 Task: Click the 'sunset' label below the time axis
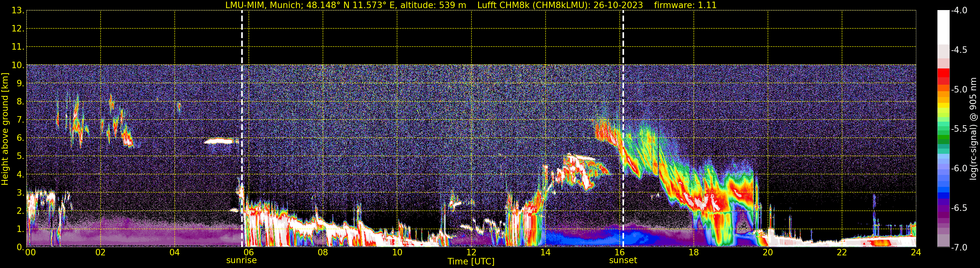[623, 261]
